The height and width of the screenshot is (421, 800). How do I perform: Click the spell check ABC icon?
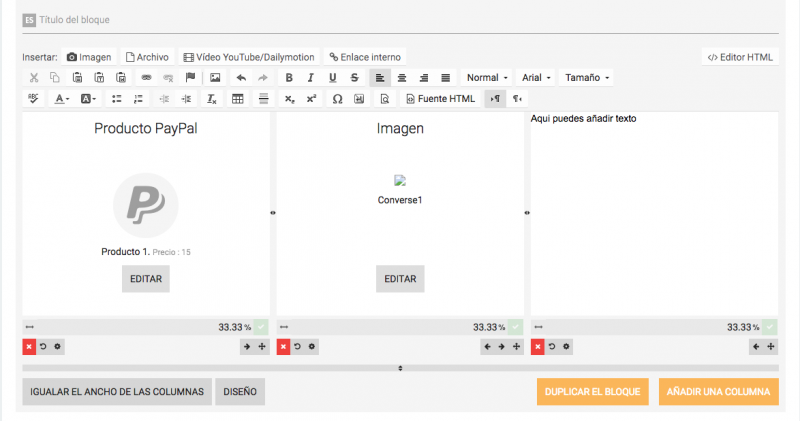tap(34, 99)
